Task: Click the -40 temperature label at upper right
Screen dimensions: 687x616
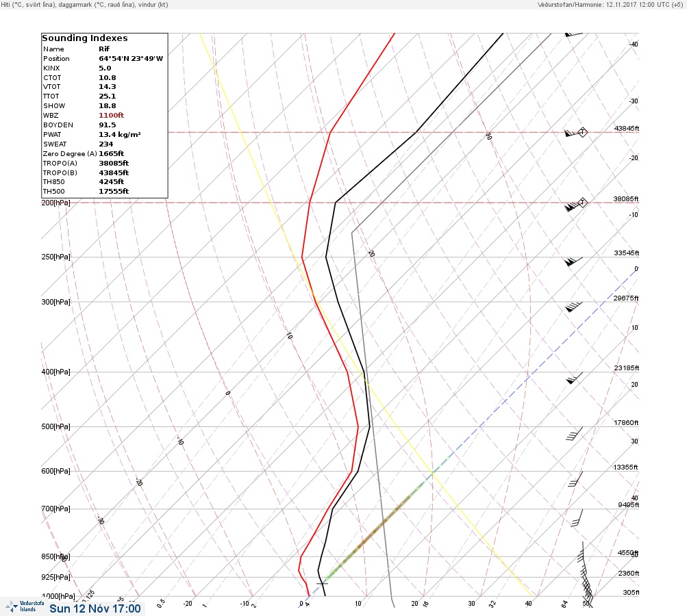Action: [634, 44]
